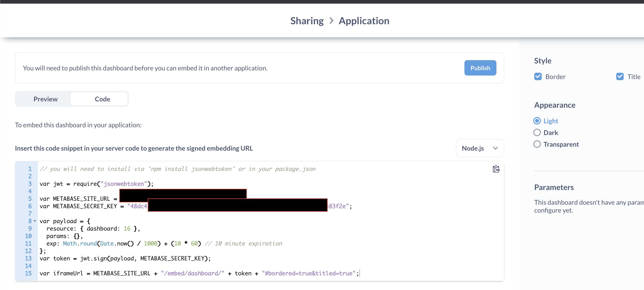This screenshot has width=644, height=290.
Task: Click the code-fold arrow next to line 8
Action: (x=35, y=221)
